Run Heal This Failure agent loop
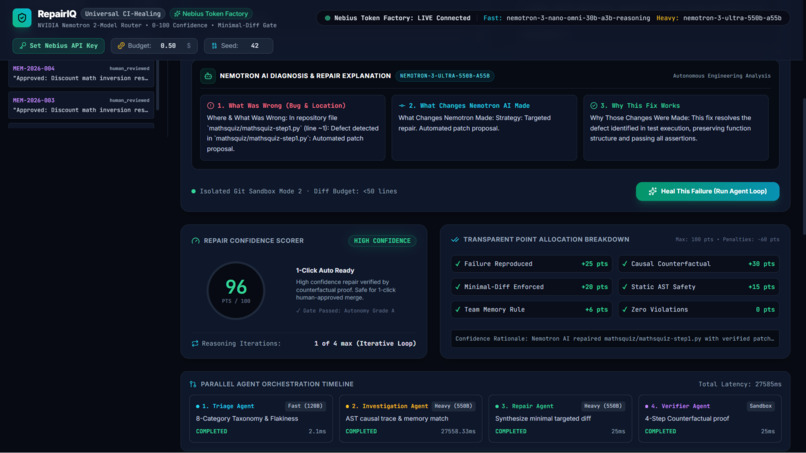 707,191
